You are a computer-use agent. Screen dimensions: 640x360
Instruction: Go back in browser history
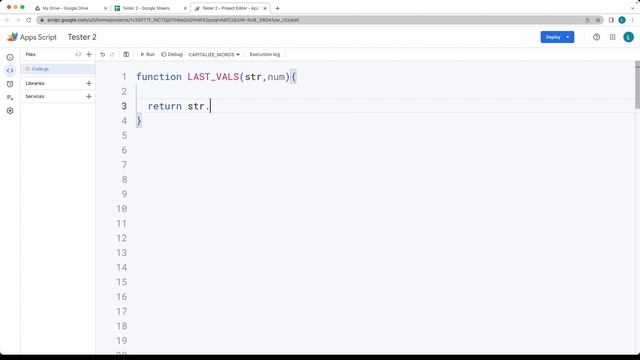point(7,20)
